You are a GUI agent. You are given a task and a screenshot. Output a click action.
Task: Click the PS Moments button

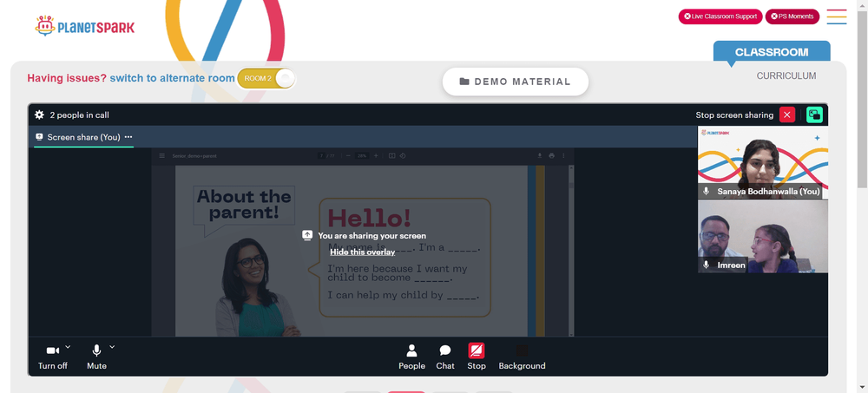pyautogui.click(x=792, y=16)
